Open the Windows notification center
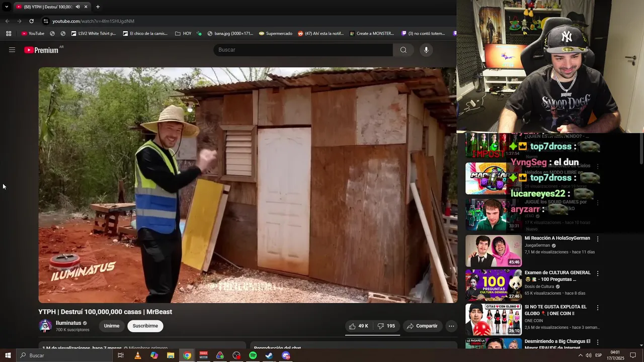The width and height of the screenshot is (644, 362). click(633, 355)
